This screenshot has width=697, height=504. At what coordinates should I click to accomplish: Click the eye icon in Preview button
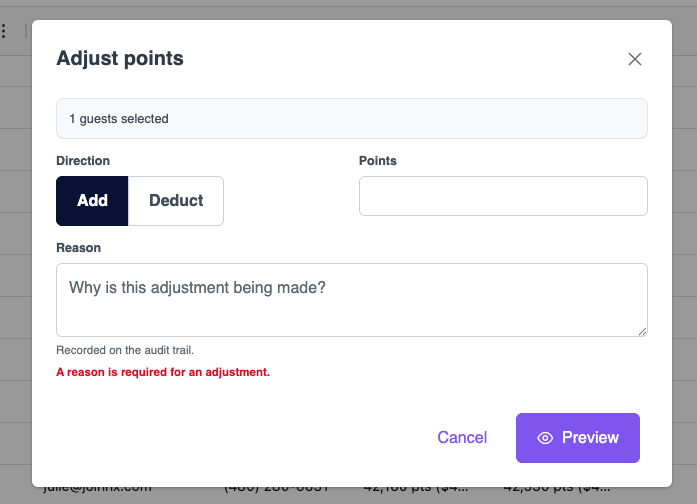click(x=545, y=438)
